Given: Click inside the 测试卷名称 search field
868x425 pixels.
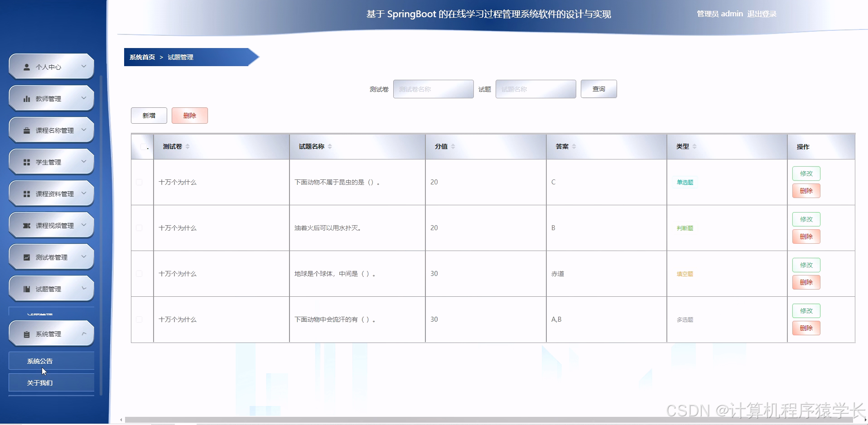Looking at the screenshot, I should click(433, 89).
